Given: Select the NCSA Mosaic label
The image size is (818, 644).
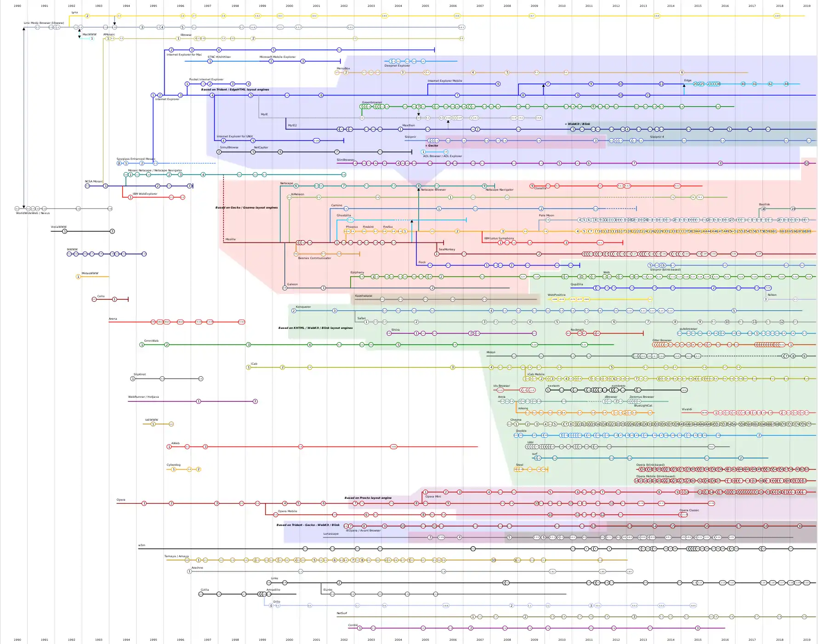Looking at the screenshot, I should click(x=94, y=181).
